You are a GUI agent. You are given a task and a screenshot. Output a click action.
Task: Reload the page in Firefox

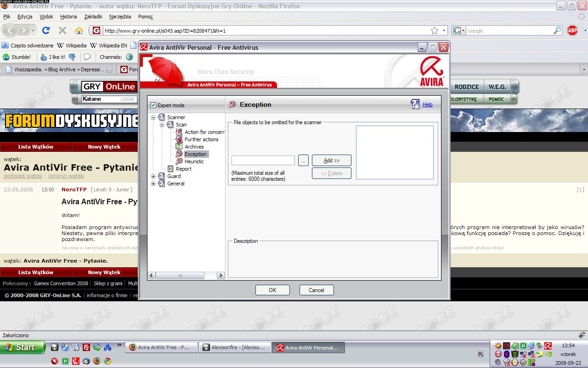click(46, 30)
